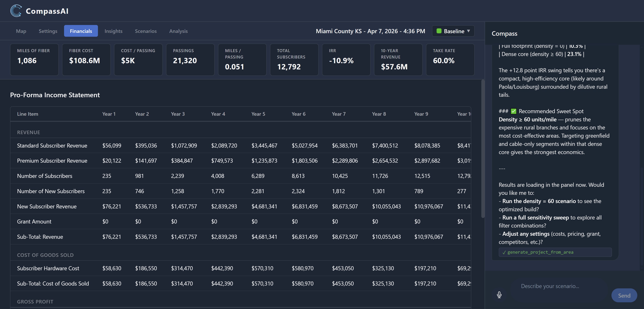644x309 pixels.
Task: Click 'Run the density = 60 scenario' text
Action: [539, 201]
